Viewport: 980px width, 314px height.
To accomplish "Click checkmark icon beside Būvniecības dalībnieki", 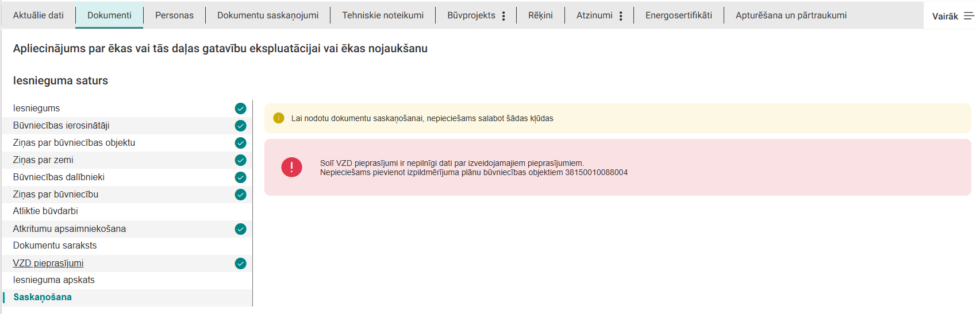I will [x=240, y=177].
